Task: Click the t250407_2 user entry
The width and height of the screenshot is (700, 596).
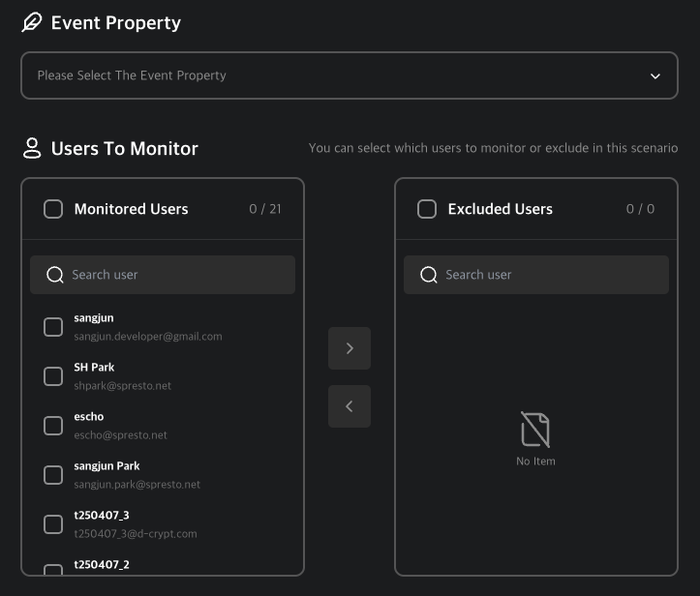Action: point(102,564)
